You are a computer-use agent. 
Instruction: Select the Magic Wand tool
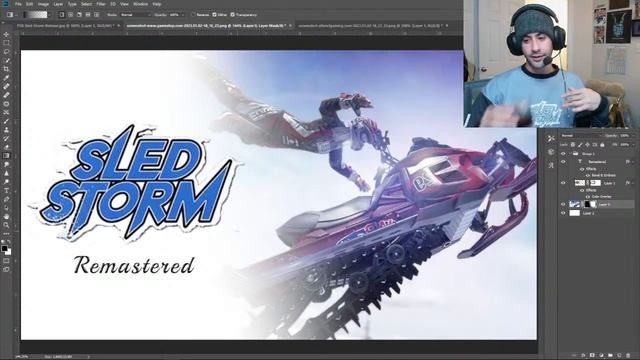tap(6, 60)
